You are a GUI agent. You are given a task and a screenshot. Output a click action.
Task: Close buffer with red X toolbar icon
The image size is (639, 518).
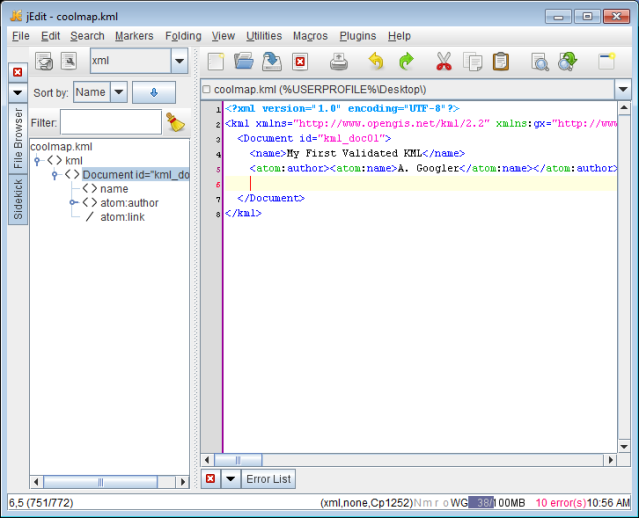(300, 62)
